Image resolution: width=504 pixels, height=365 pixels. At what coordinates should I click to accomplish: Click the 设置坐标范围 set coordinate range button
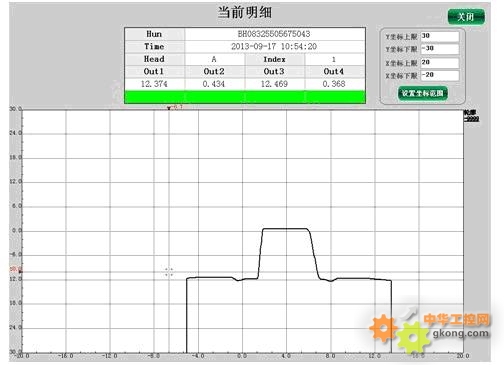click(x=422, y=93)
